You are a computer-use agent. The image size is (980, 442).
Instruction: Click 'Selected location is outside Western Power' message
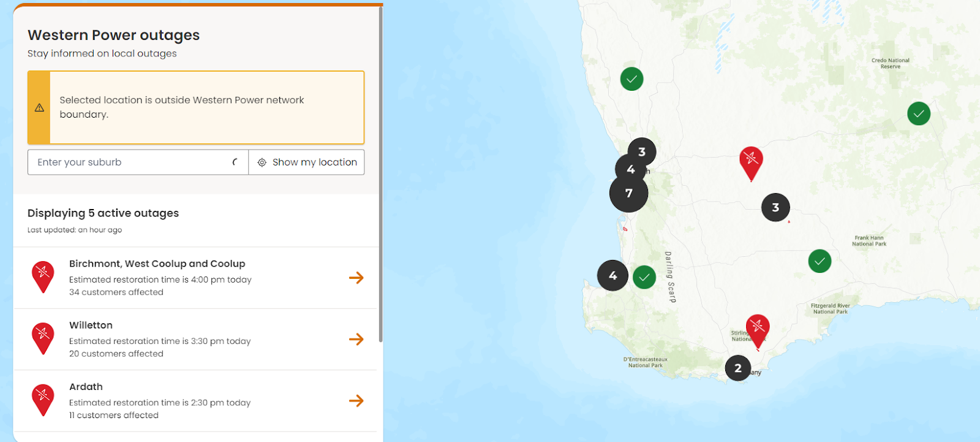pyautogui.click(x=182, y=107)
